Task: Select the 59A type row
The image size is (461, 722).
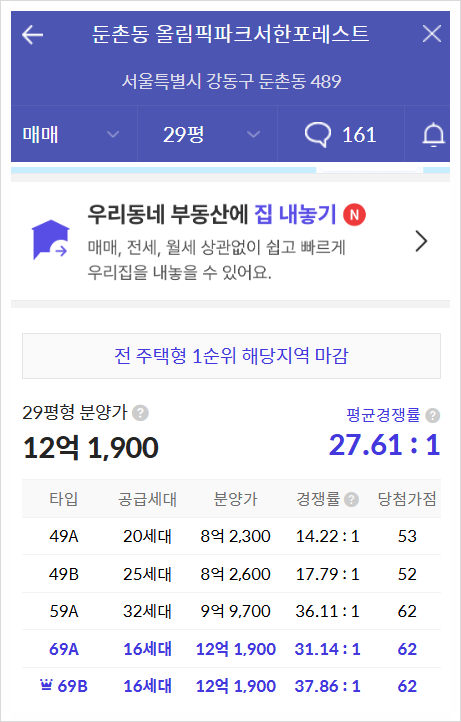Action: pyautogui.click(x=231, y=611)
